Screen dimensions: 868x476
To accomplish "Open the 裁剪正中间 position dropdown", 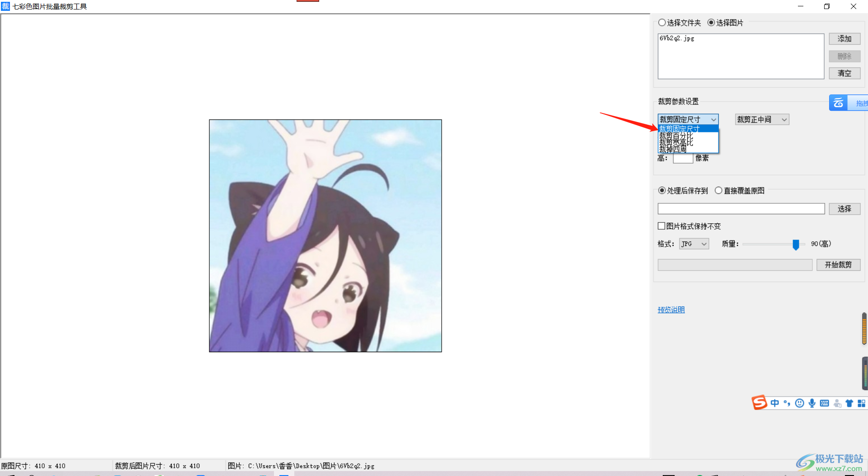I will pos(762,119).
